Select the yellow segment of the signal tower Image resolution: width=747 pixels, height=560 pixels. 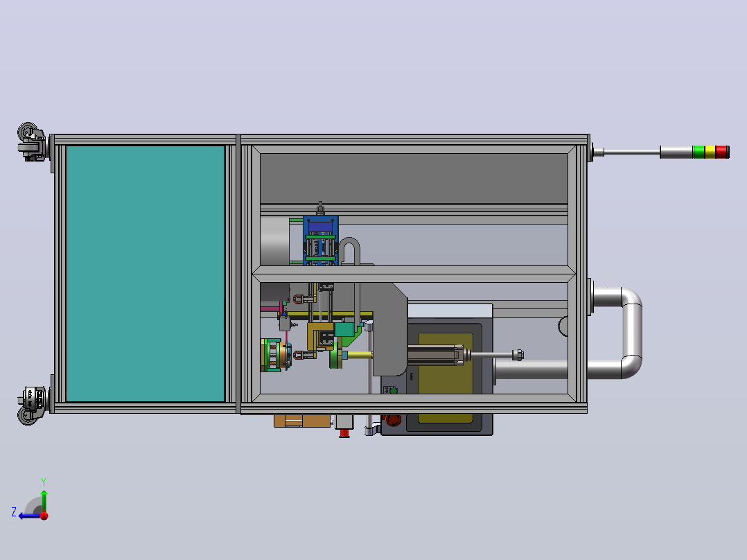pyautogui.click(x=710, y=152)
